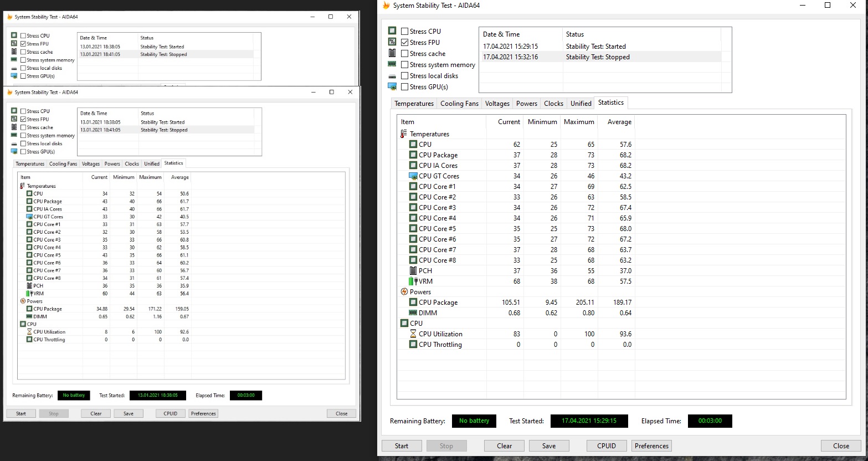Click the Stress cache chip icon in the 17.04.2021 window
The width and height of the screenshot is (868, 461).
pos(392,53)
